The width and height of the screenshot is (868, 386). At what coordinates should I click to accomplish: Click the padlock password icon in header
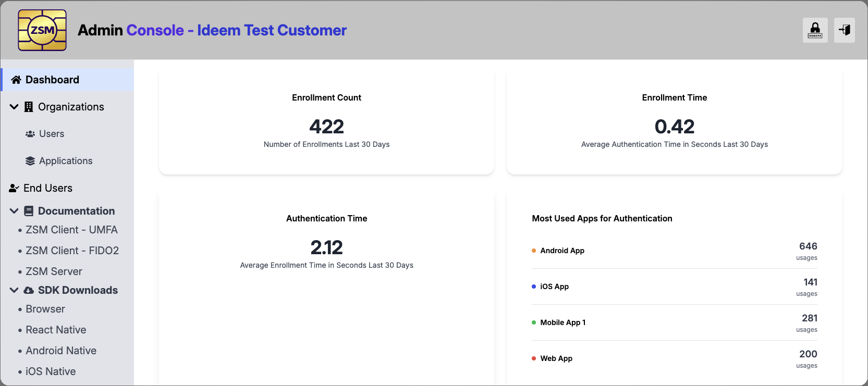tap(815, 30)
